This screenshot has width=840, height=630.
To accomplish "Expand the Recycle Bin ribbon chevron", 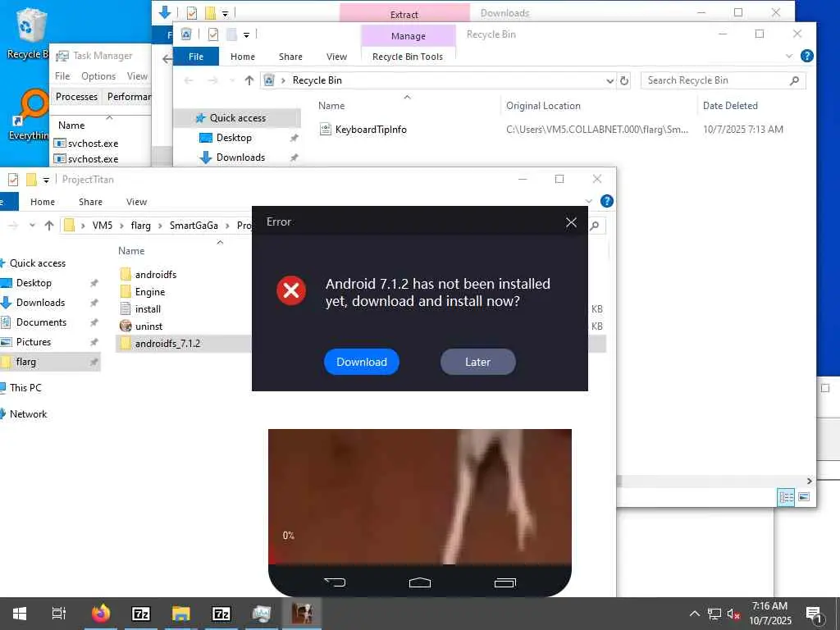I will click(x=789, y=56).
